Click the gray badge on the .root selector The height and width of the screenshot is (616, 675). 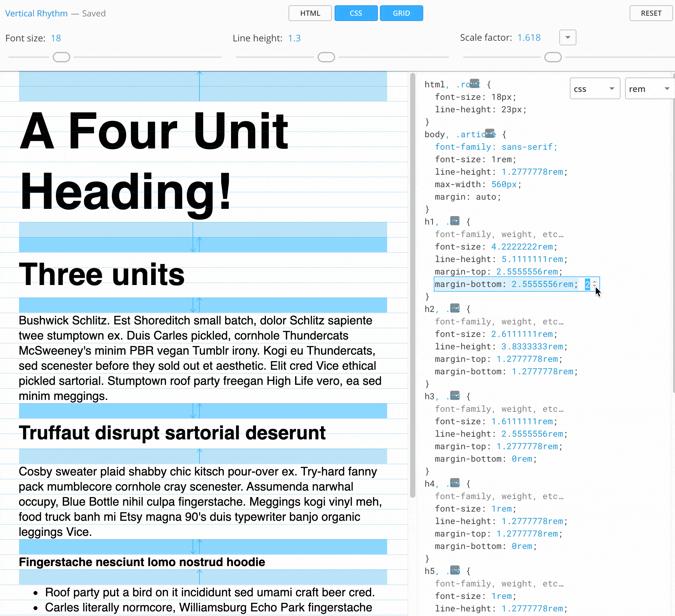474,83
